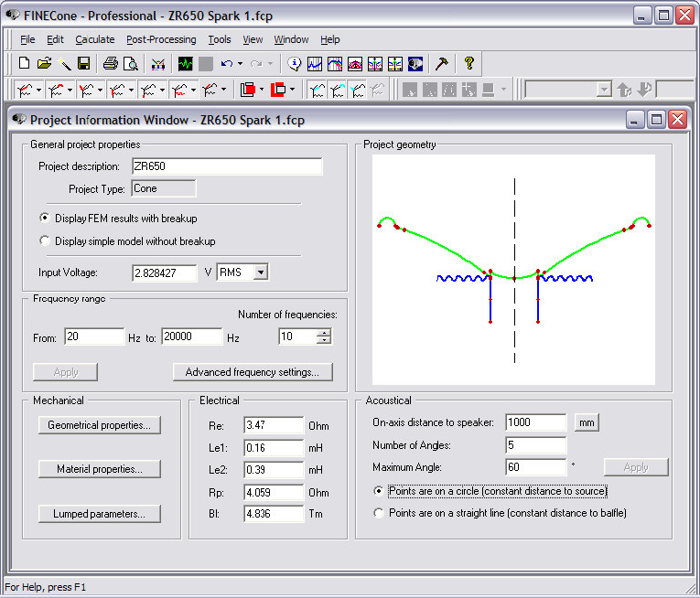Expand dropdown beside red wavy spider icon

pos(193,90)
